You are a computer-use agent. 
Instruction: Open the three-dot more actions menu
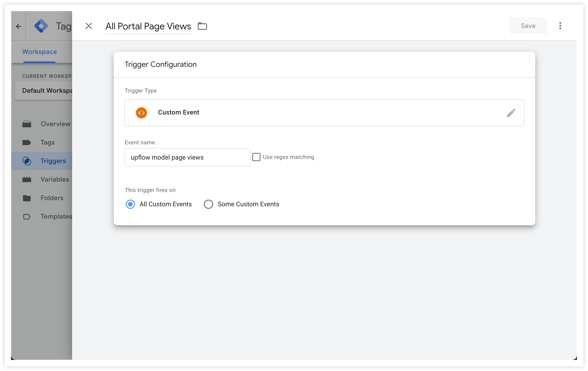tap(560, 26)
